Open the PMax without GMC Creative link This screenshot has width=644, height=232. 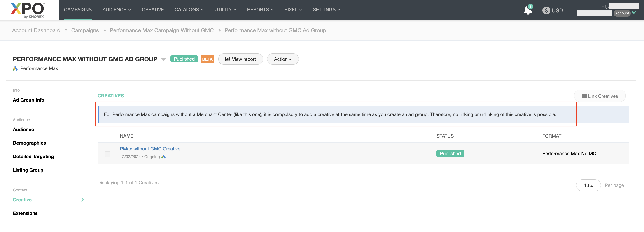[x=150, y=149]
